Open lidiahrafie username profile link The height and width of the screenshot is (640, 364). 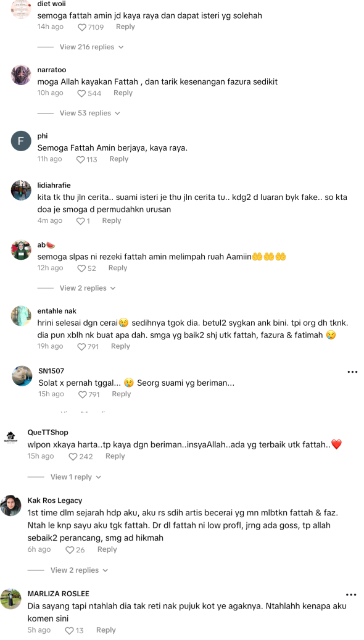[54, 185]
